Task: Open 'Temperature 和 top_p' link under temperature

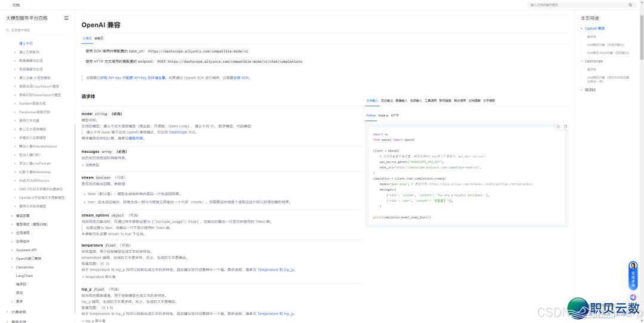Action: click(275, 269)
